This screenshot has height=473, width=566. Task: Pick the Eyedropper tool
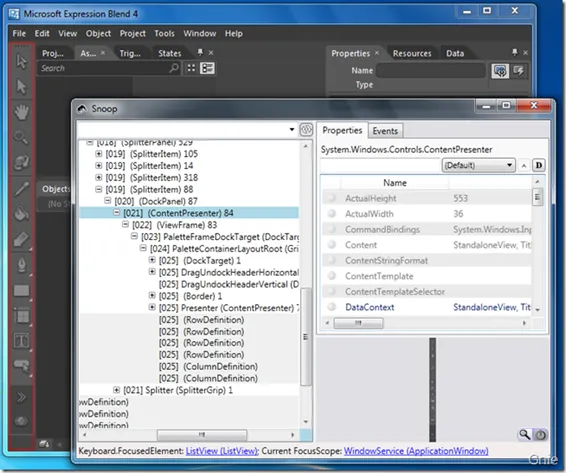(x=22, y=188)
